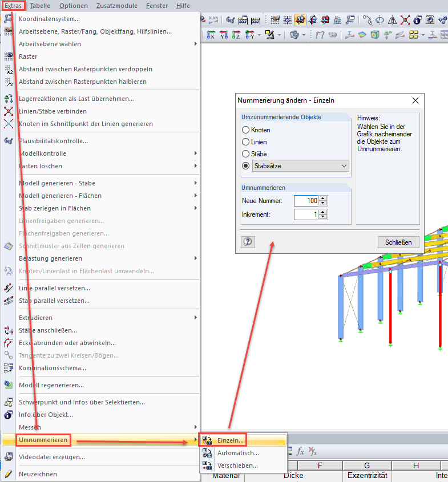The image size is (448, 482).
Task: Open the Zusatzmodule menu
Action: coord(117,6)
